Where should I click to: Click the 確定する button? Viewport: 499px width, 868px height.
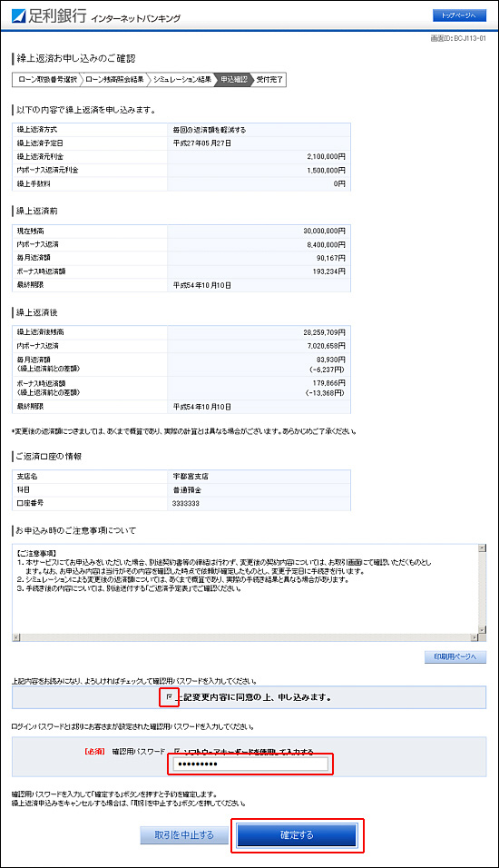297,834
